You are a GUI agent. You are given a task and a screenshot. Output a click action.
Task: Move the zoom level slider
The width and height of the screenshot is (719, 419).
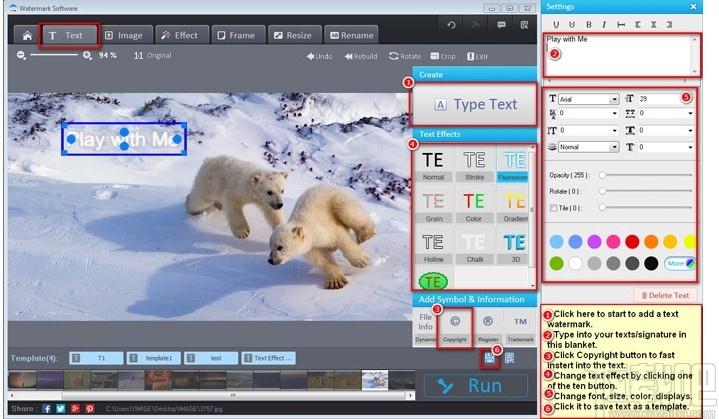point(54,55)
